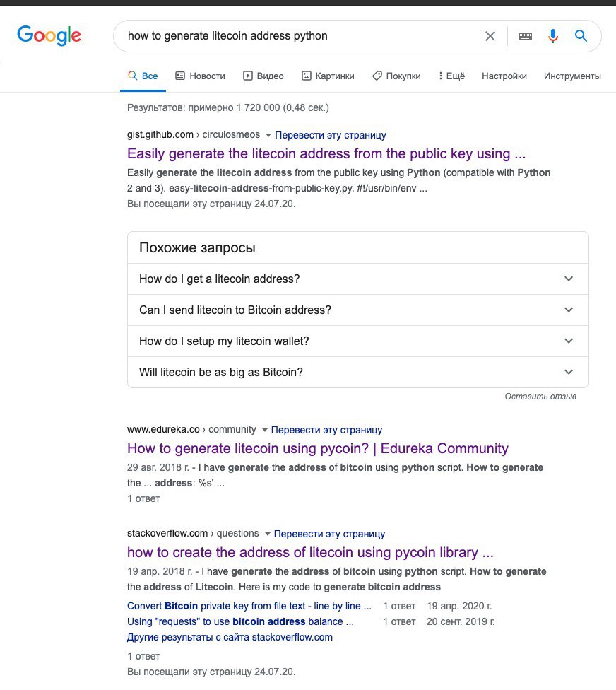
Task: Open Edureka Community pycoin result link
Action: click(x=317, y=448)
